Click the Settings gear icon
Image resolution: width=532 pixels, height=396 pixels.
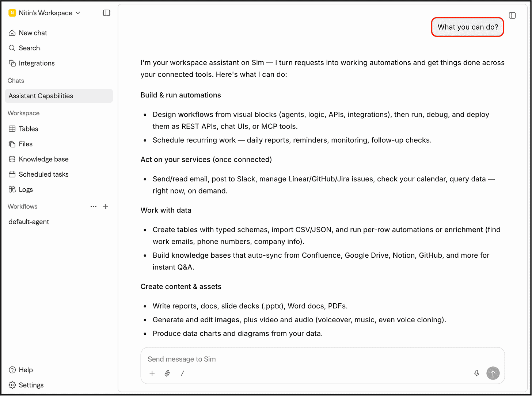coord(12,385)
